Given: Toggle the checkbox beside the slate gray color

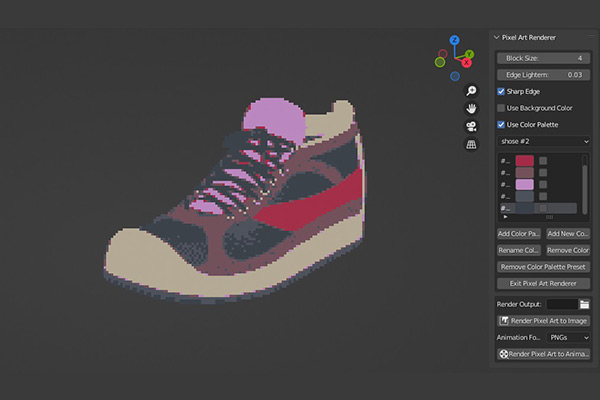Looking at the screenshot, I should click(x=543, y=196).
